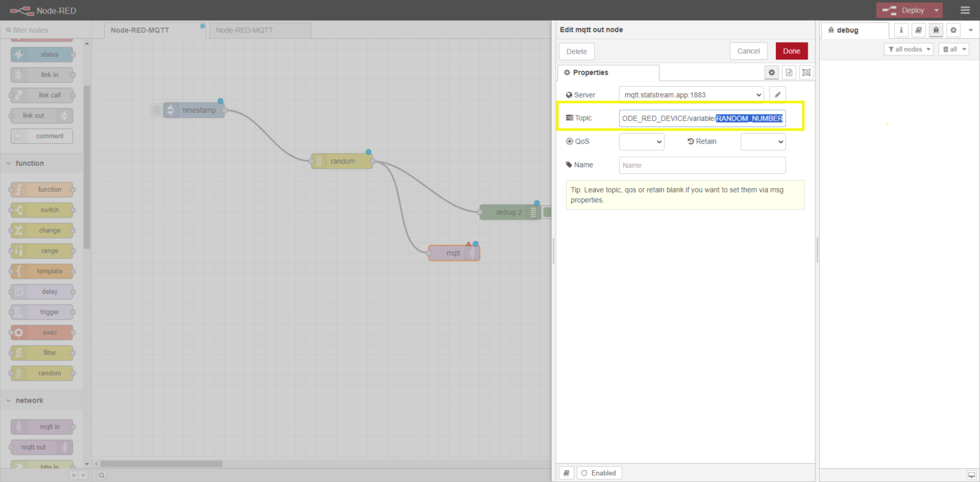Screen dimensions: 980x482
Task: Open the Server selection dropdown
Action: (691, 95)
